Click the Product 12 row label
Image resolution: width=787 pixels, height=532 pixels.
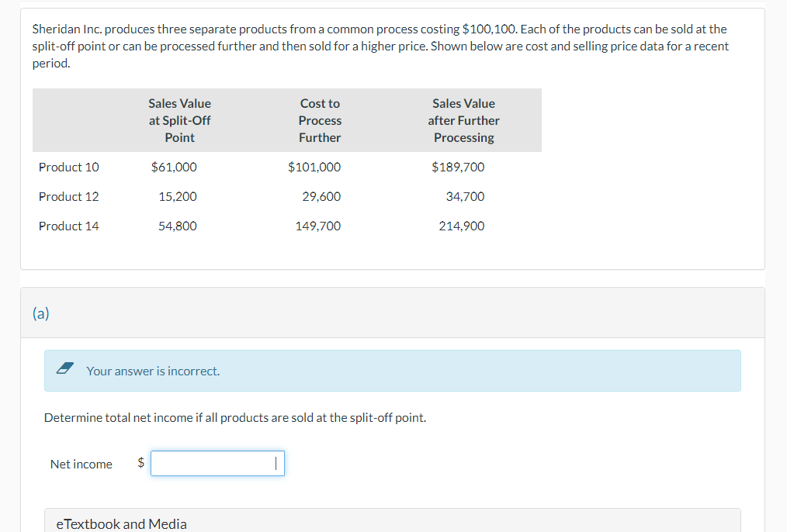(69, 196)
